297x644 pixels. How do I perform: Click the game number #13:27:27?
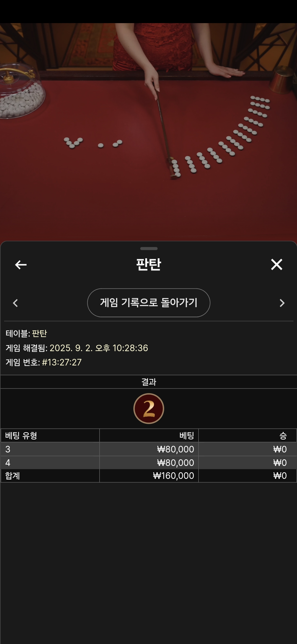tap(62, 362)
